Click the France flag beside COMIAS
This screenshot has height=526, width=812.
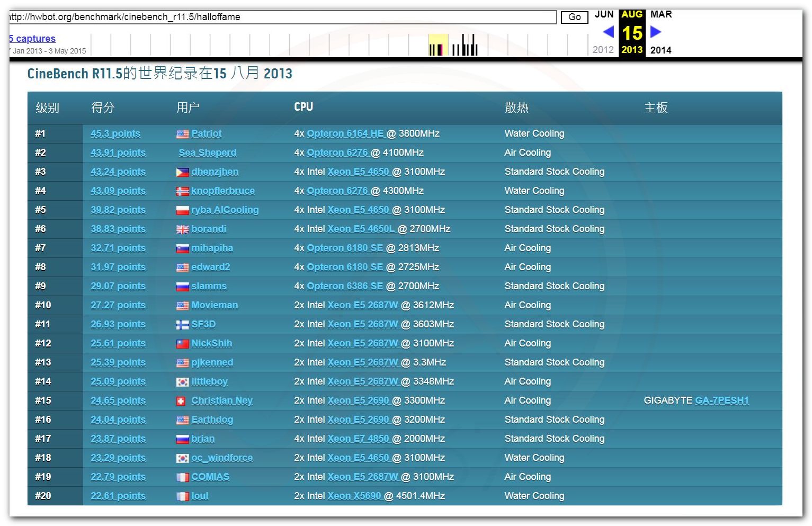pos(182,477)
